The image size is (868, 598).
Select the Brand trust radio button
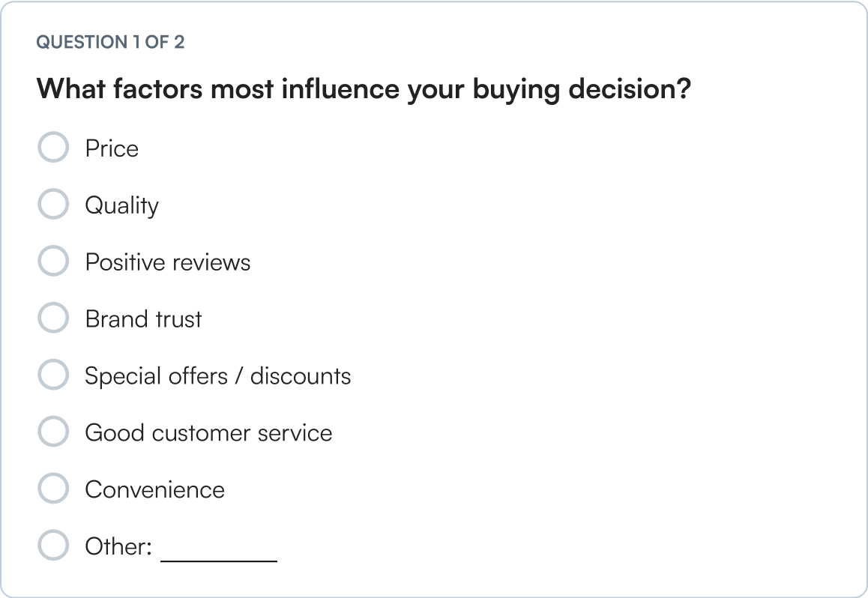53,318
